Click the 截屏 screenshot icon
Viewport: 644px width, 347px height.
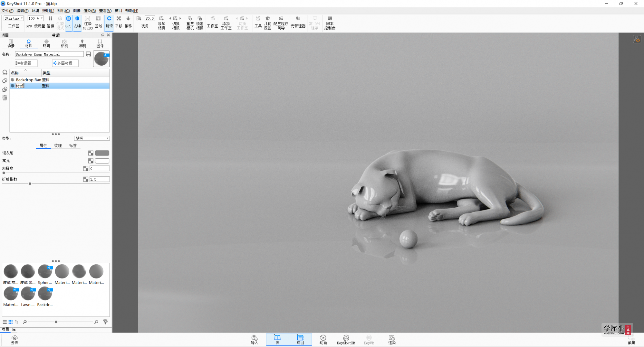(631, 340)
